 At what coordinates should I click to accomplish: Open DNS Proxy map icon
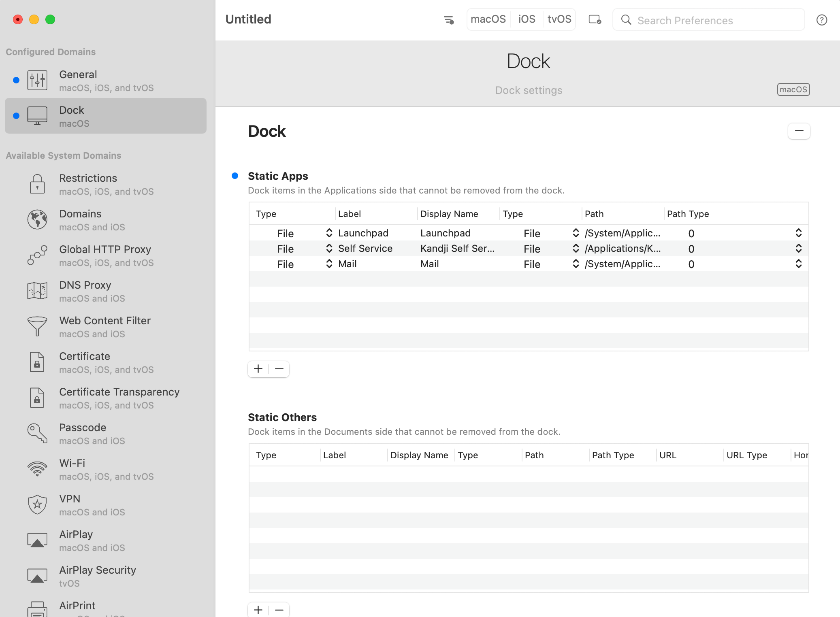pyautogui.click(x=37, y=291)
